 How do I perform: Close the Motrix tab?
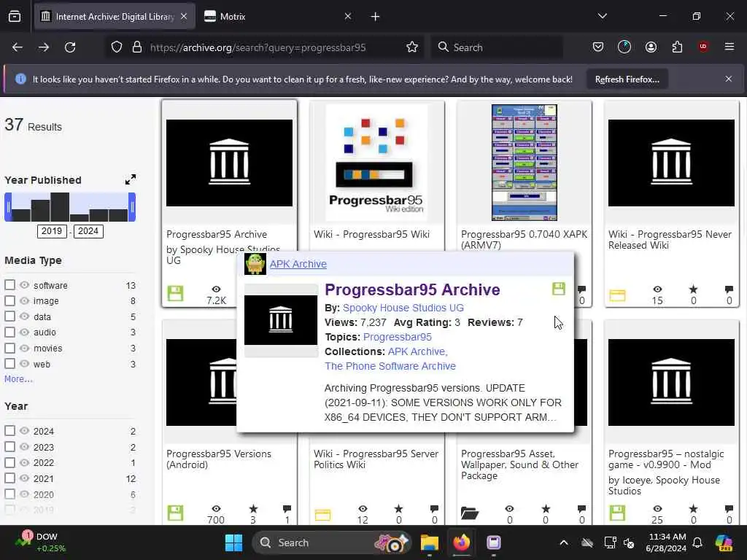[348, 16]
